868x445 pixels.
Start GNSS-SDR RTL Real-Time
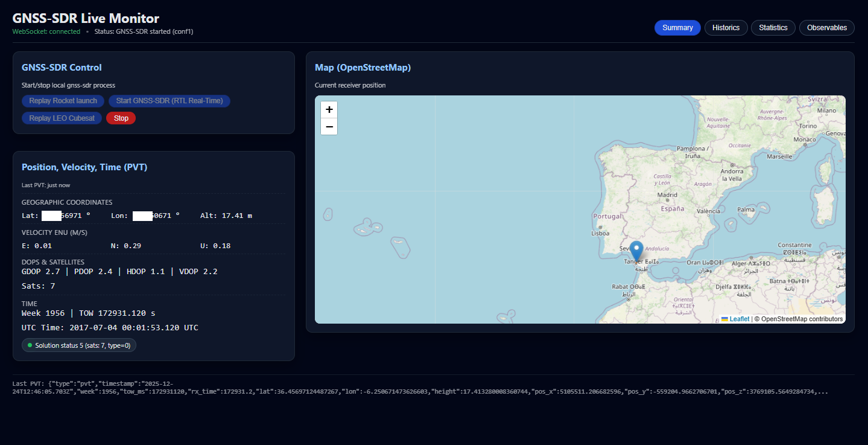pyautogui.click(x=169, y=101)
